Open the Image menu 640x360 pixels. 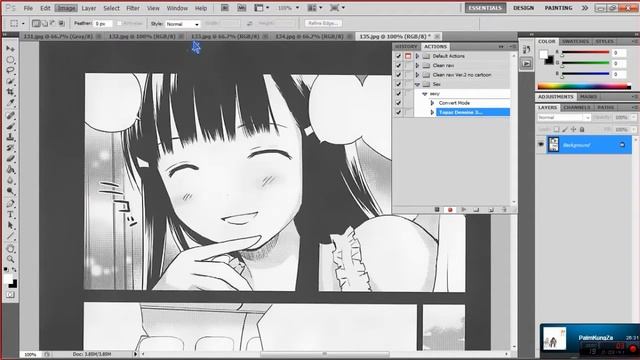pos(66,8)
